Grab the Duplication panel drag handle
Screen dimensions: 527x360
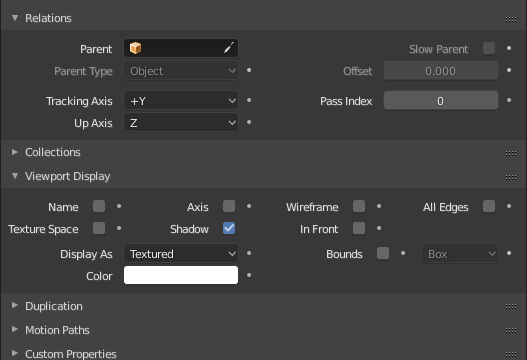(x=511, y=306)
